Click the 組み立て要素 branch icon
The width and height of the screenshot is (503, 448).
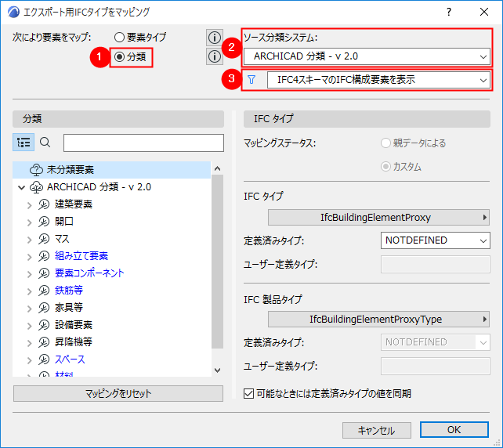click(x=44, y=256)
